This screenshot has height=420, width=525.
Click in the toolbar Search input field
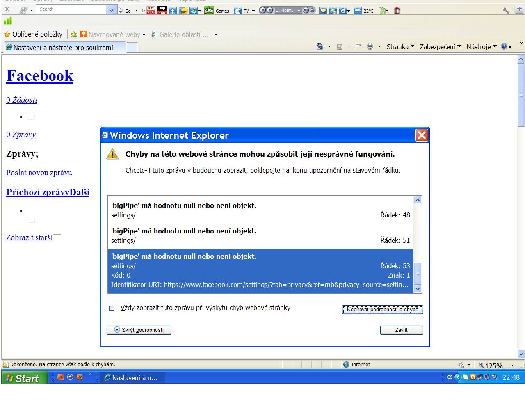71,10
